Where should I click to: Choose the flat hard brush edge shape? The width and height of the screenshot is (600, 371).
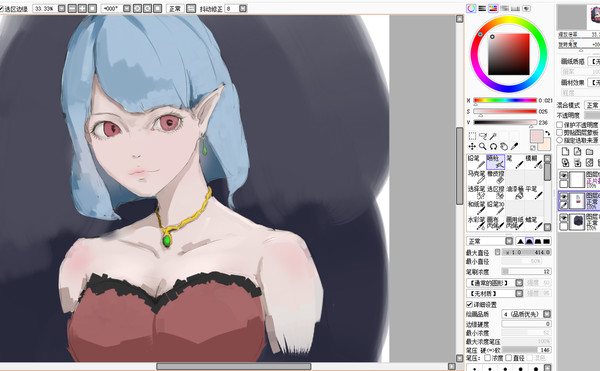point(547,241)
